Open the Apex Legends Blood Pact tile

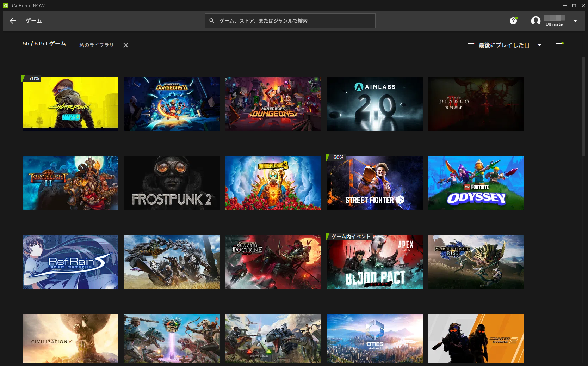(375, 262)
